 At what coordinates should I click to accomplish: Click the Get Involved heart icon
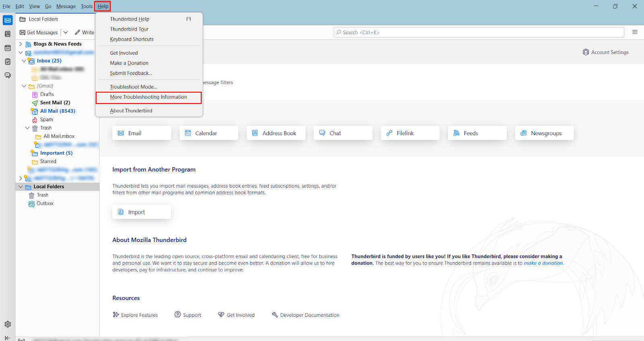point(221,314)
